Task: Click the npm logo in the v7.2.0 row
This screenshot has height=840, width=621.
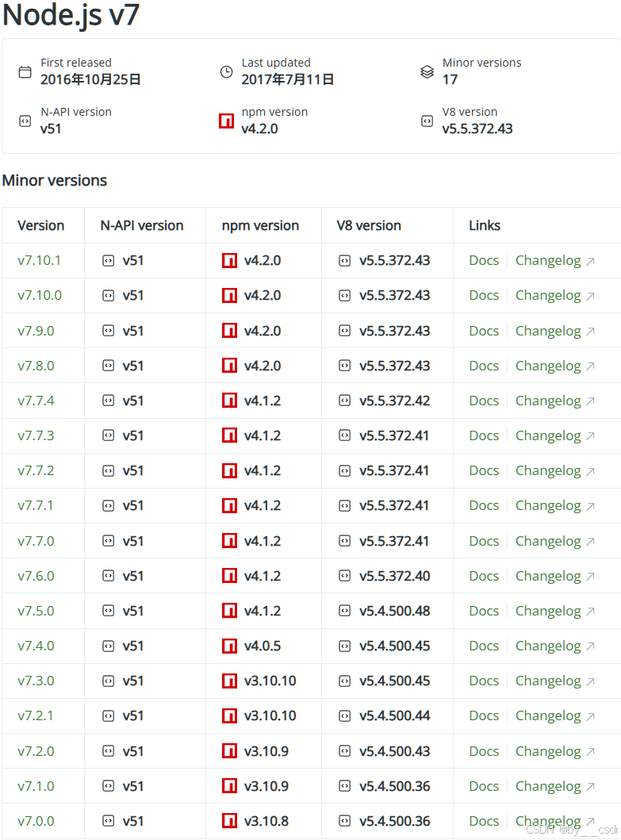Action: click(229, 751)
